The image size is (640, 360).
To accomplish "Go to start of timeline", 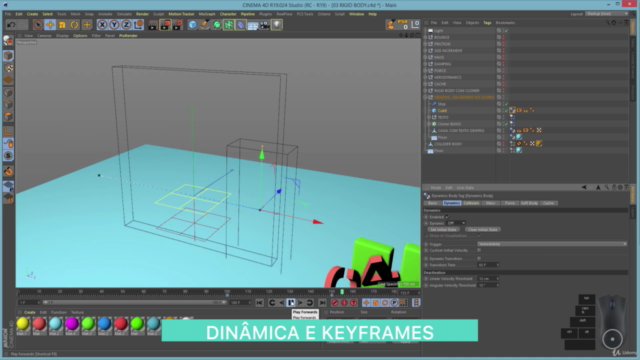I will coord(260,303).
